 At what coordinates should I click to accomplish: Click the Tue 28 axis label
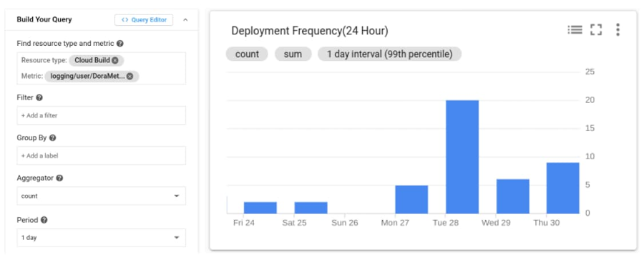pyautogui.click(x=446, y=223)
